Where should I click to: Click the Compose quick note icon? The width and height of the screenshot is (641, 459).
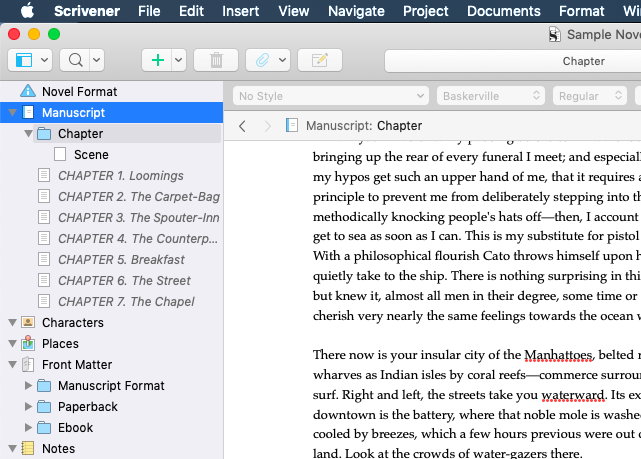coord(320,60)
